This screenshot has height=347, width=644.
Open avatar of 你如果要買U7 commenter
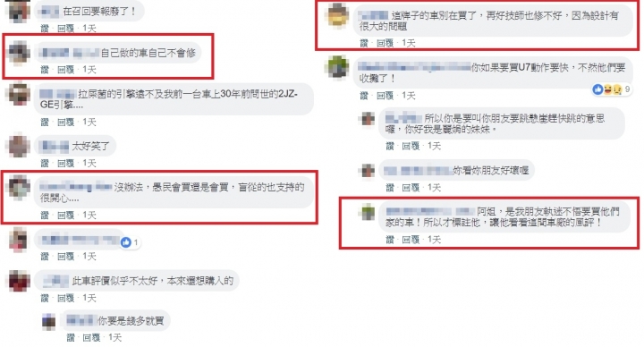click(337, 67)
